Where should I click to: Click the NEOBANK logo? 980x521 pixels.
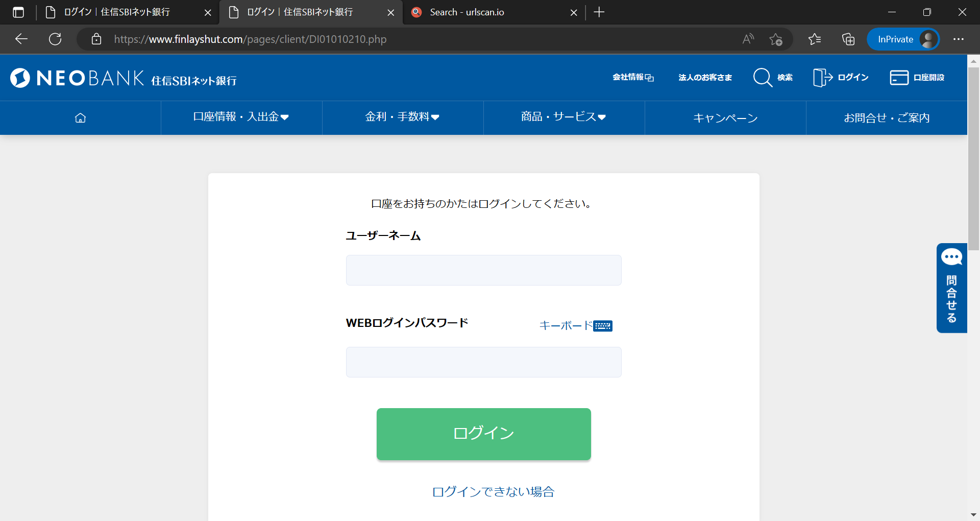pyautogui.click(x=123, y=78)
